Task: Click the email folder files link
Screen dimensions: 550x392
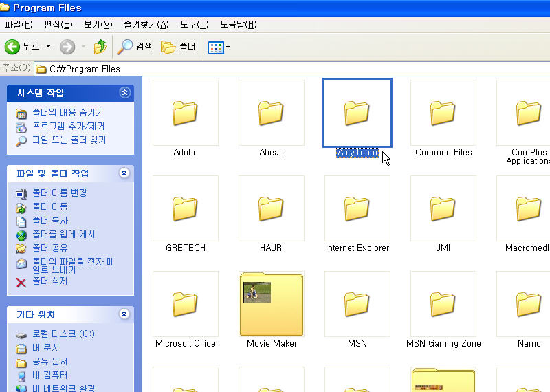Action: (x=74, y=265)
